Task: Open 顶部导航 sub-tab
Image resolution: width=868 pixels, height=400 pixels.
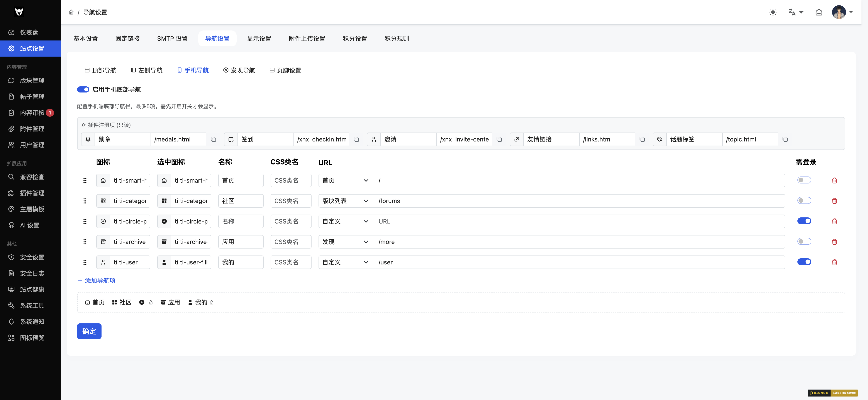Action: coord(100,70)
